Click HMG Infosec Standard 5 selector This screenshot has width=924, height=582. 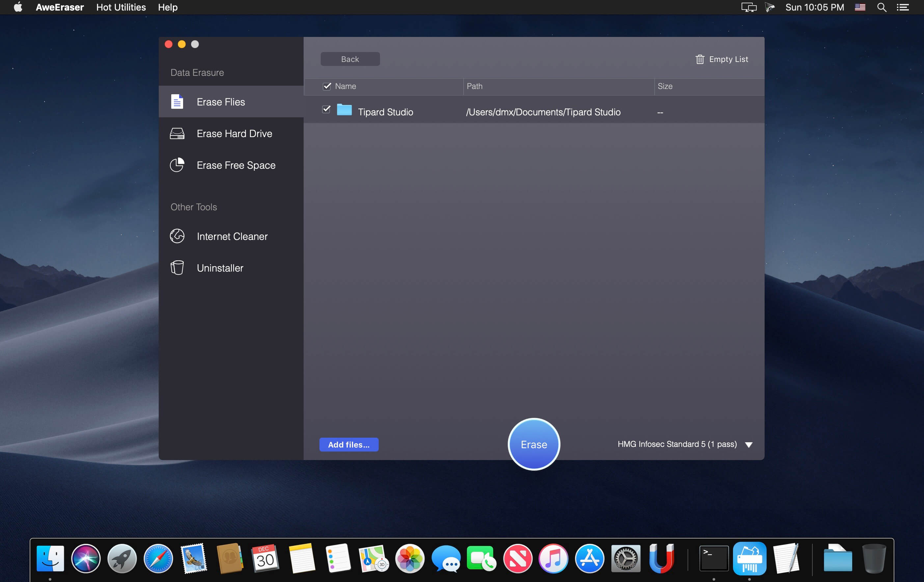pyautogui.click(x=677, y=444)
